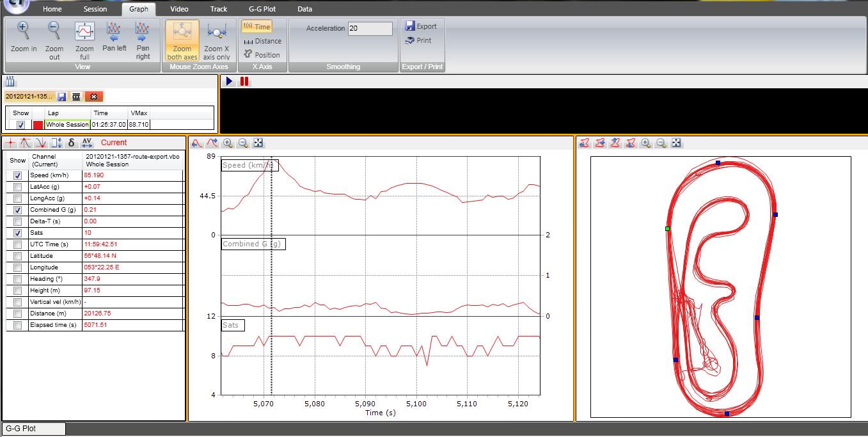The image size is (868, 437).
Task: Click the cursor crosshair icon in channel toolbar
Action: [10, 143]
